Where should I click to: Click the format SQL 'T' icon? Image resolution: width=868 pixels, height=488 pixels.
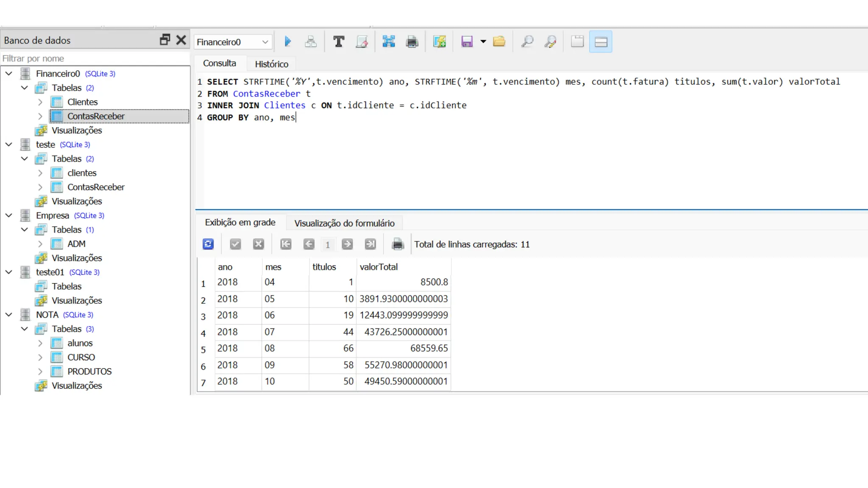point(339,42)
